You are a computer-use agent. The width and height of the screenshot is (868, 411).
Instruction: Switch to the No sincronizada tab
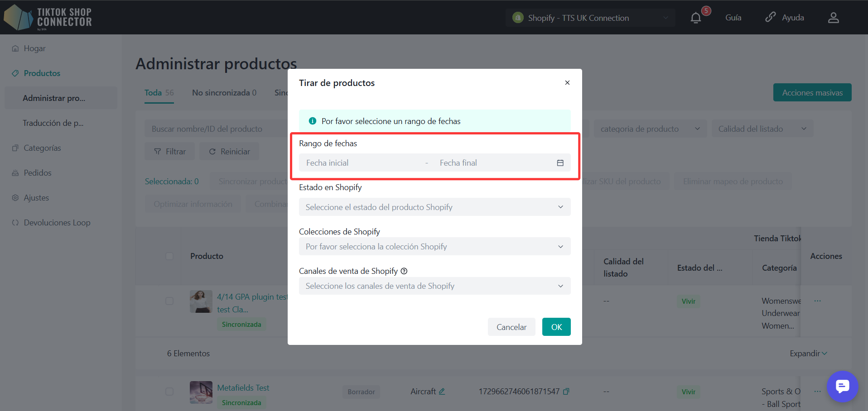(224, 93)
